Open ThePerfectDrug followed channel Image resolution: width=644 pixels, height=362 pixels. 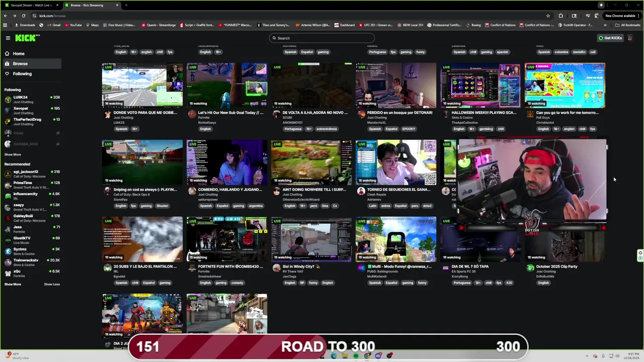31,121
